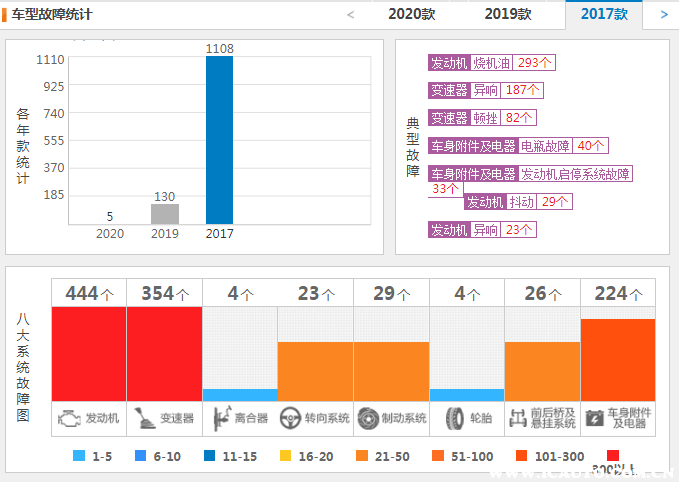
Task: Show next model years with right arrow
Action: (664, 15)
